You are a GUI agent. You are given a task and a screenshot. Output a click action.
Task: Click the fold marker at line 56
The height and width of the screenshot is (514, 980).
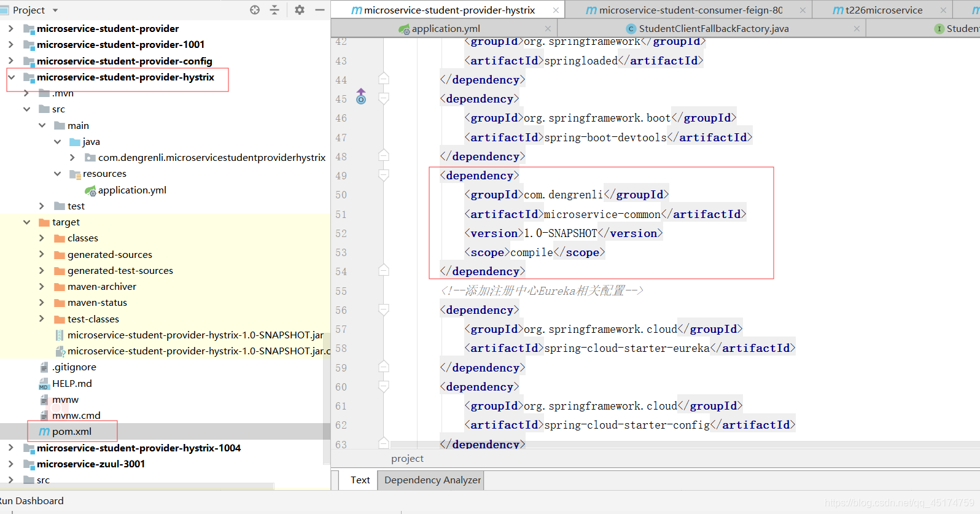pos(384,310)
